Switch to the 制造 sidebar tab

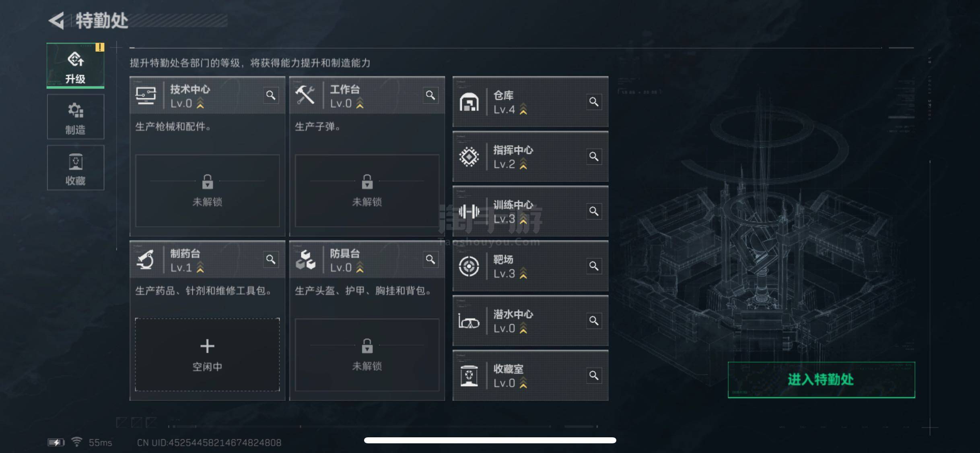[75, 117]
